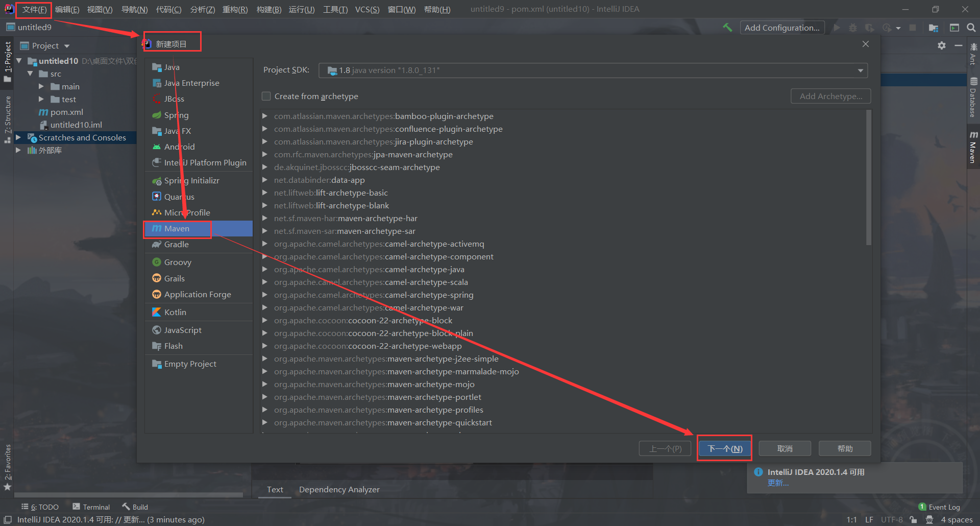Open the Project SDK dropdown
Image resolution: width=980 pixels, height=526 pixels.
coord(593,70)
